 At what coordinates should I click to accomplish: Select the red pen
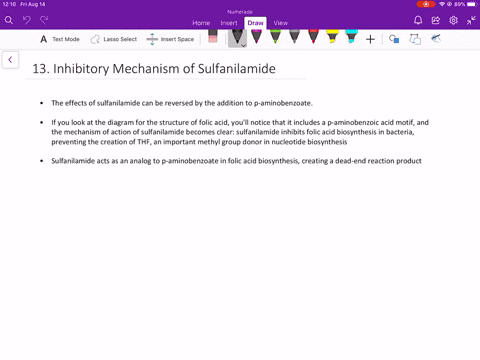pyautogui.click(x=313, y=37)
